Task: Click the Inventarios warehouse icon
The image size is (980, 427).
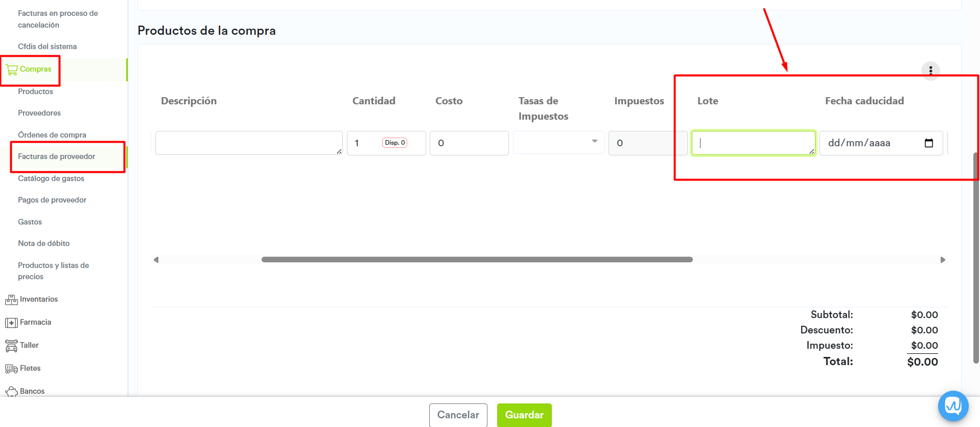Action: coord(11,300)
